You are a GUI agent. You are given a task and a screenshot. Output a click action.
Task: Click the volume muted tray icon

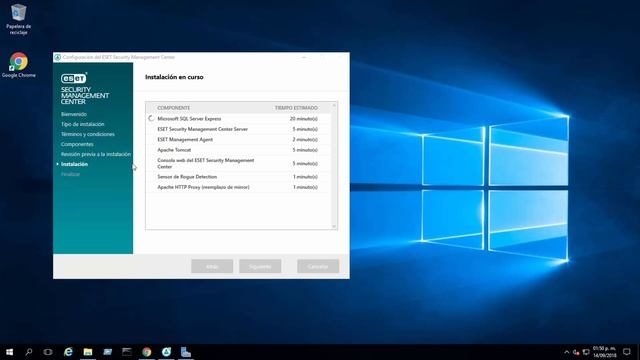(x=576, y=352)
